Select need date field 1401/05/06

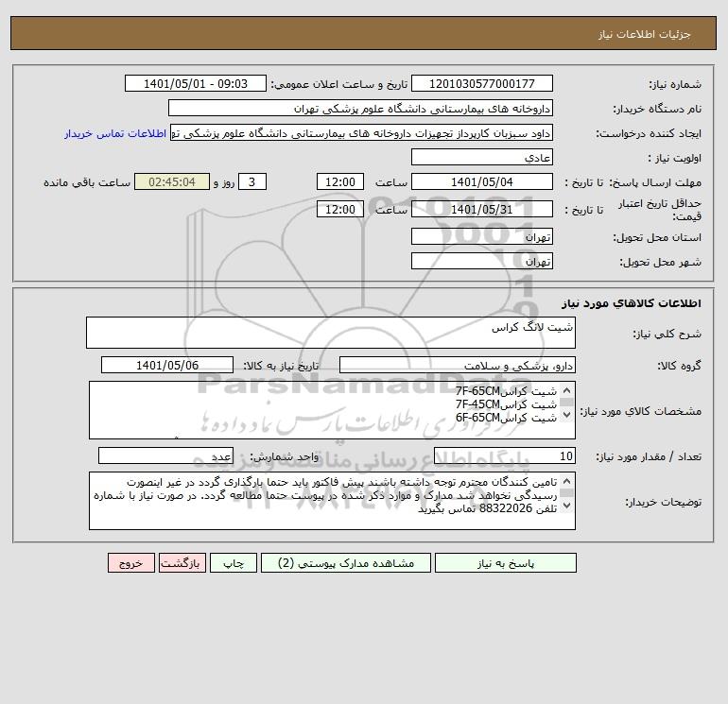167,365
